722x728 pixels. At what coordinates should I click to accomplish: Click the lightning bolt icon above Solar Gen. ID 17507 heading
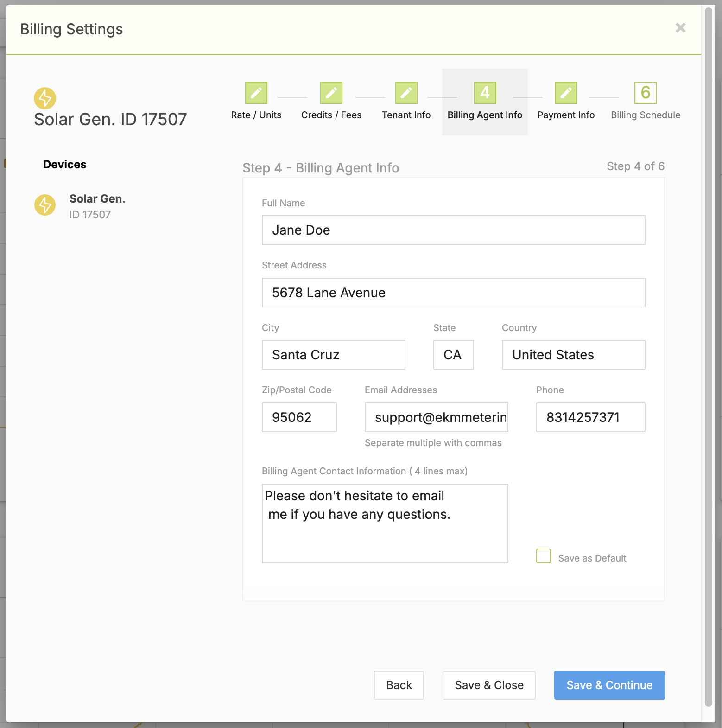[45, 98]
